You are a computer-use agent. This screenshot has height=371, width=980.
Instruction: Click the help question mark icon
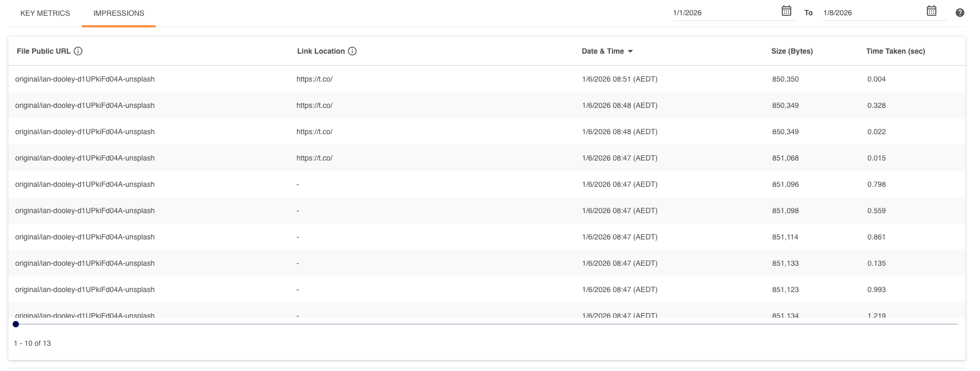(959, 13)
